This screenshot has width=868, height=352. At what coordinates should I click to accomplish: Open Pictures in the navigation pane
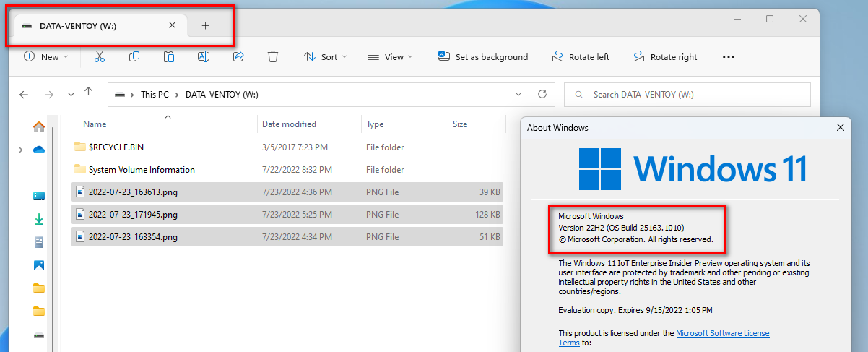click(39, 265)
